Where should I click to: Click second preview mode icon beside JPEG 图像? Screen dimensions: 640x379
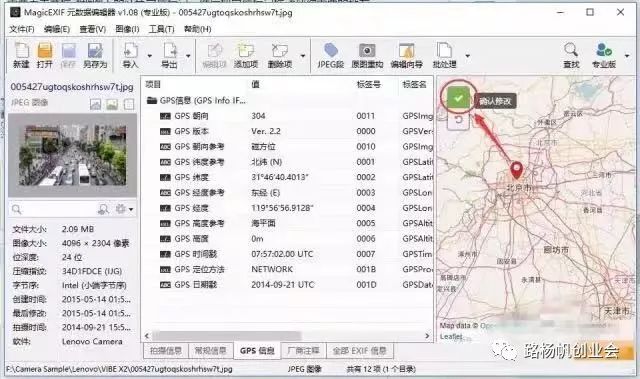[x=112, y=104]
